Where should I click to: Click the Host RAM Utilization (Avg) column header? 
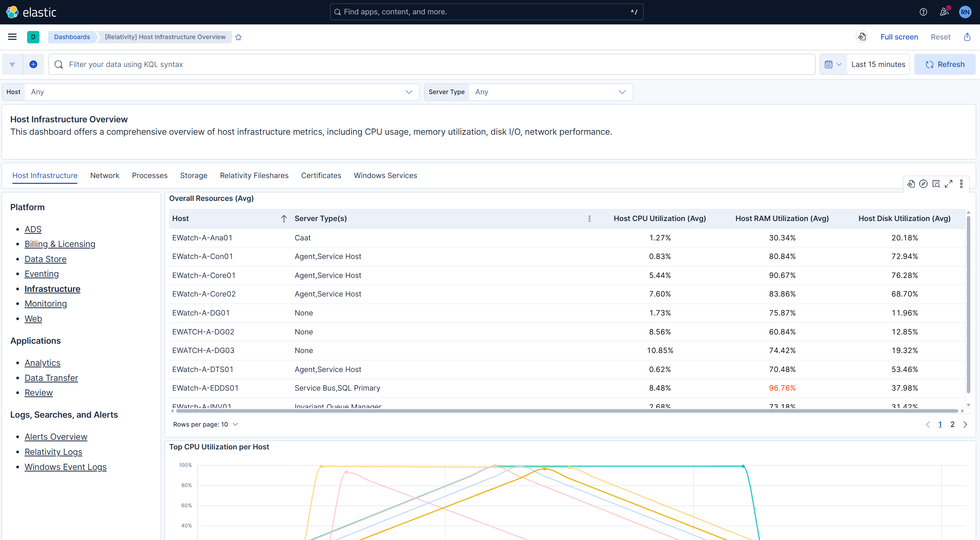782,219
